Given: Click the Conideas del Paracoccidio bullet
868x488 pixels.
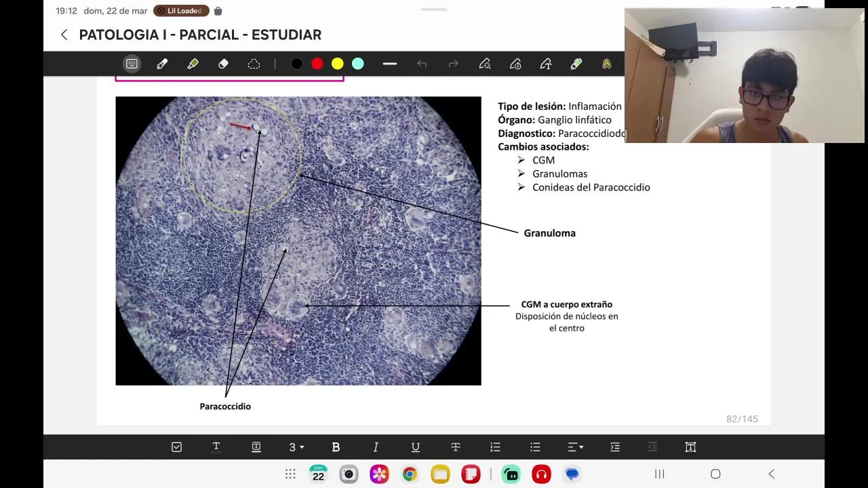Looking at the screenshot, I should tap(591, 187).
